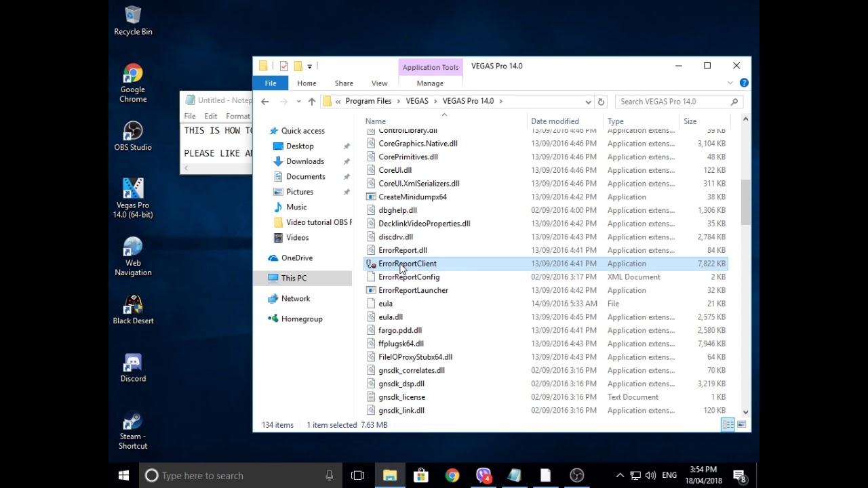Open the View ribbon tab
This screenshot has width=868, height=488.
[380, 83]
